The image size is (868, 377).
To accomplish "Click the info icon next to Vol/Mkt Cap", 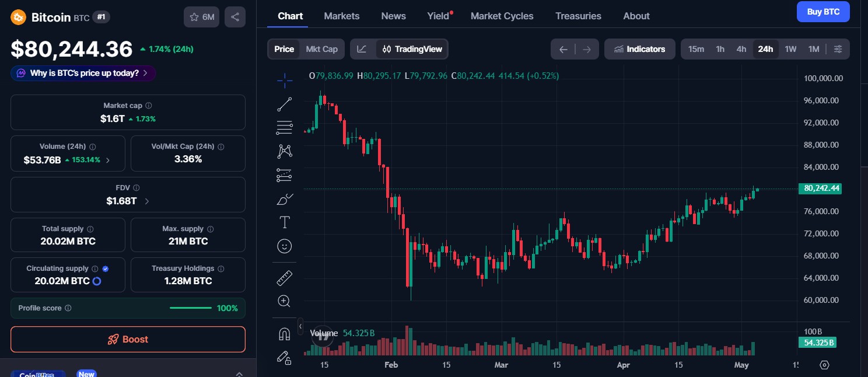I will [221, 147].
